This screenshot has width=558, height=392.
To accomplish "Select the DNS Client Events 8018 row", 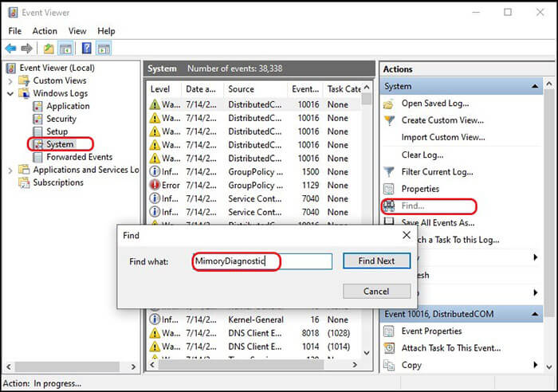I will pos(254,333).
